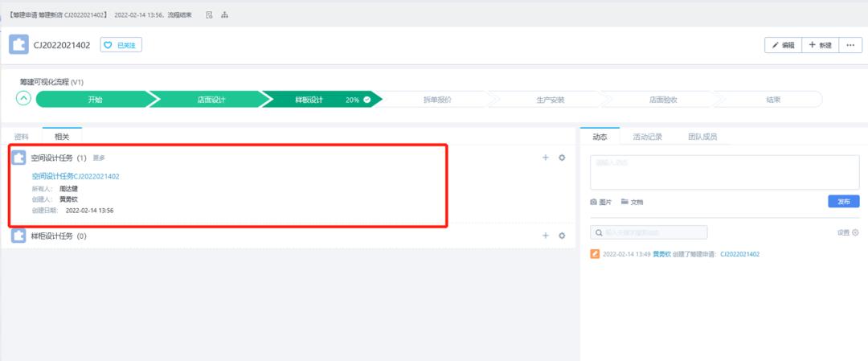Add new 样柜设计任务 with plus icon
Screen dimensions: 868x361
pyautogui.click(x=545, y=236)
